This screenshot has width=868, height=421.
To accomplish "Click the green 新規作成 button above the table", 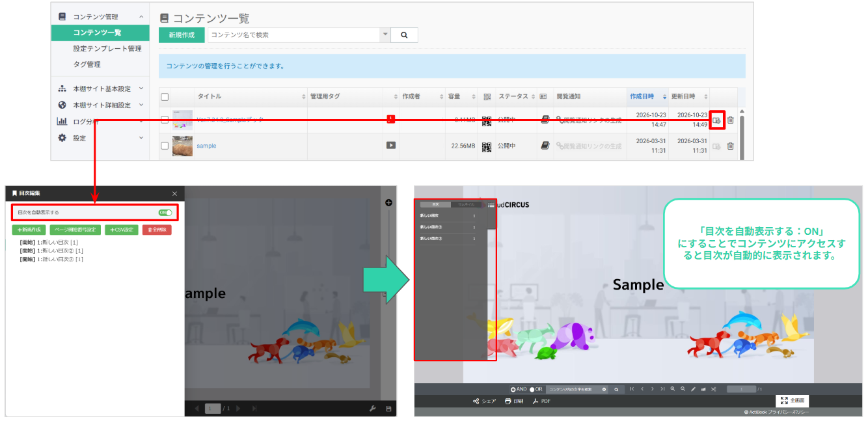I will pyautogui.click(x=182, y=35).
